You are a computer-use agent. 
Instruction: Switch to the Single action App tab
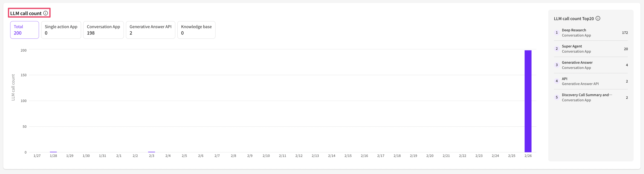coord(61,30)
